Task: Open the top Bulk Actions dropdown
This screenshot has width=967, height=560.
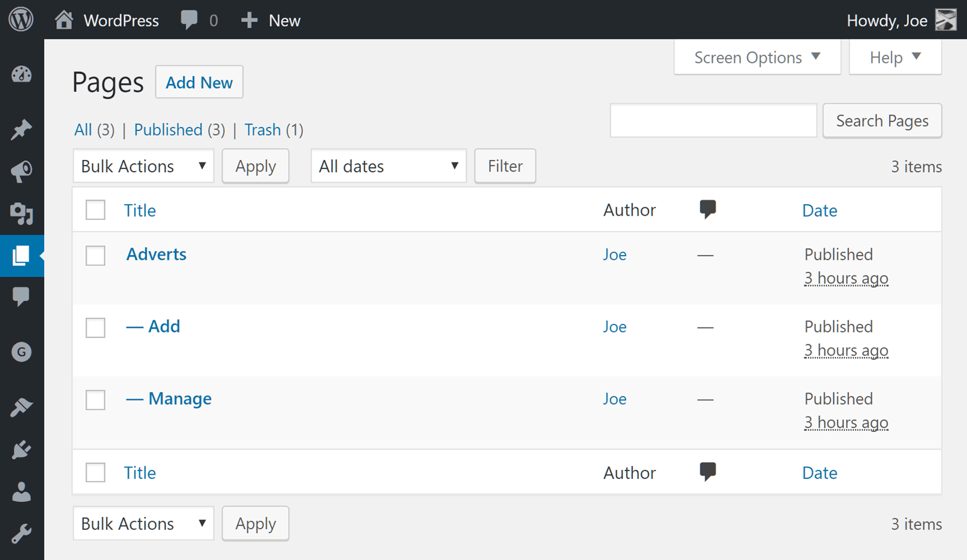Action: (x=143, y=166)
